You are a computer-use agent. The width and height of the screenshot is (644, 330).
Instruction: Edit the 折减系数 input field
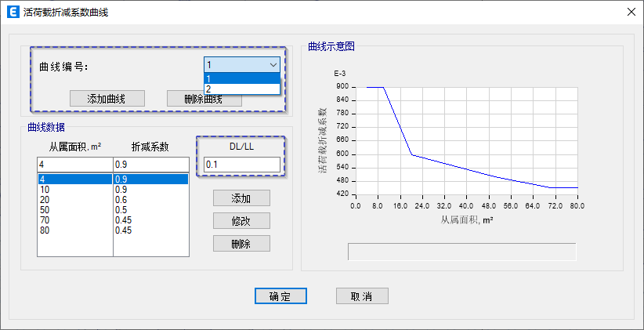(x=150, y=165)
